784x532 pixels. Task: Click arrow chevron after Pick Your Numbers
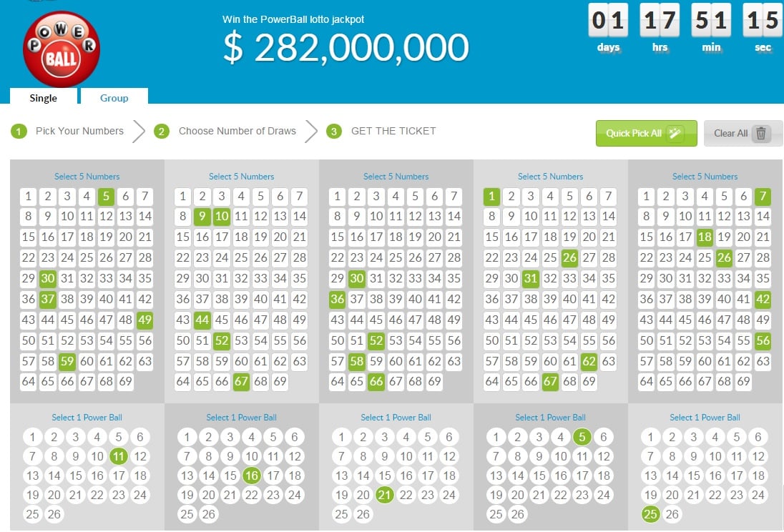(139, 132)
